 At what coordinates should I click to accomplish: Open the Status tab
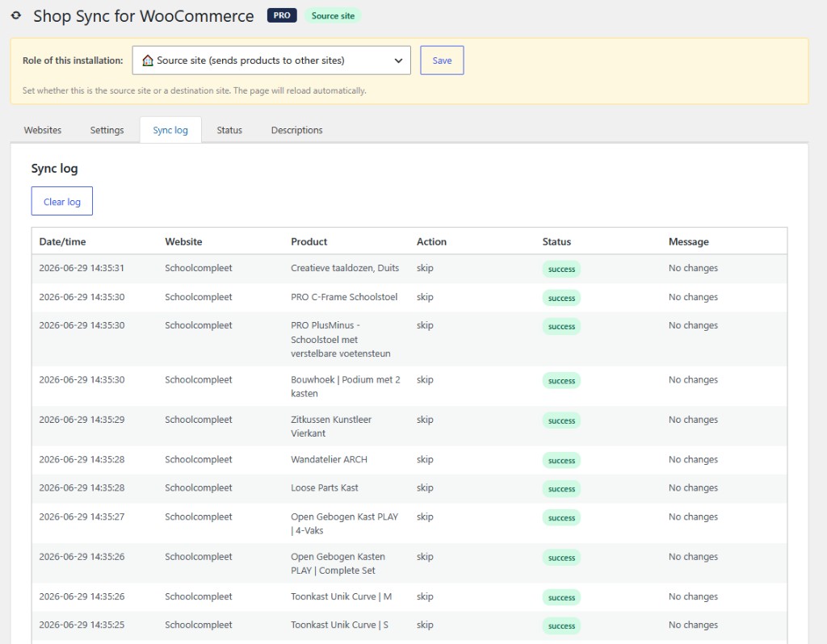(229, 130)
